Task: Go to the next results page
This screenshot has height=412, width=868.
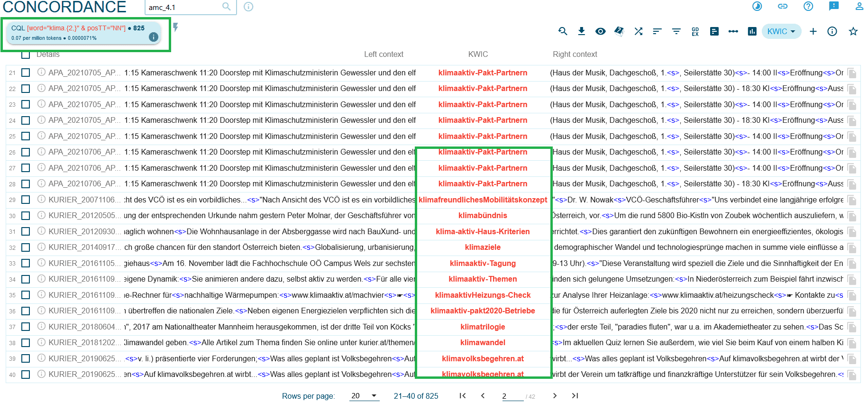Action: pyautogui.click(x=555, y=396)
